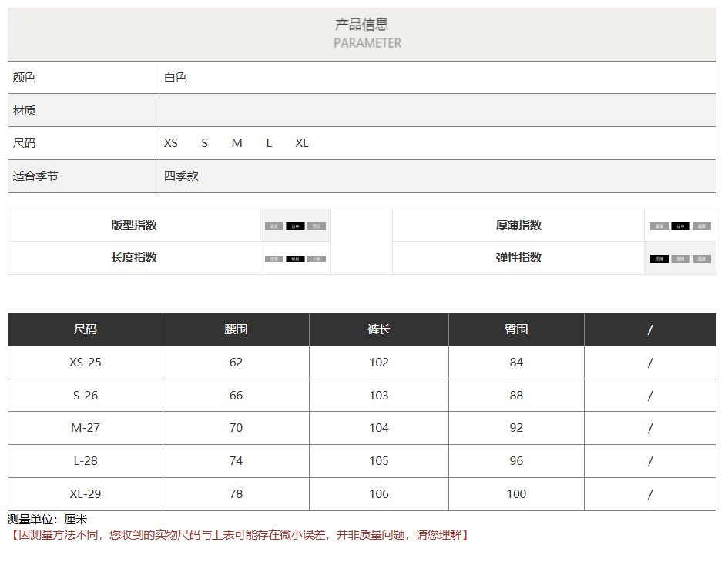
Task: Select the XL size option in 尺码 row
Action: 302,143
